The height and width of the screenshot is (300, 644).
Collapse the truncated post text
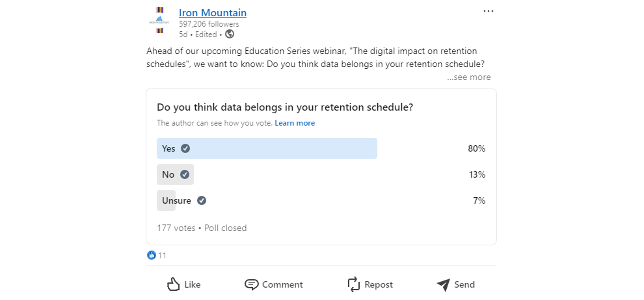469,77
